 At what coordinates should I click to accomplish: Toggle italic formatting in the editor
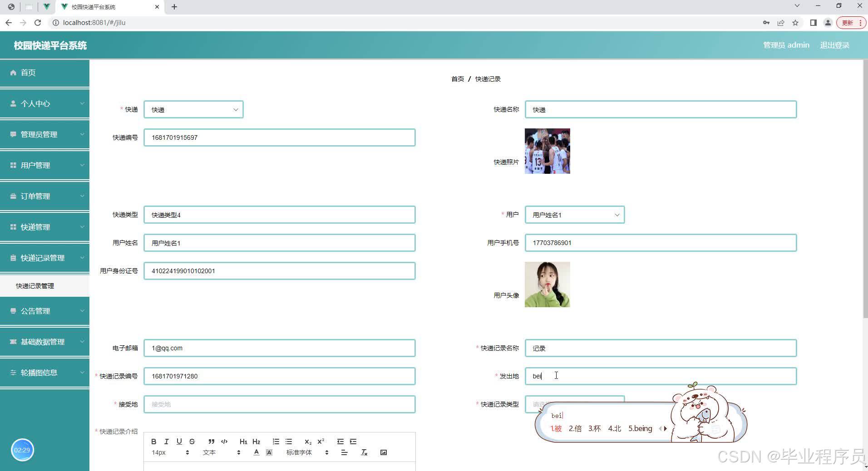pos(166,442)
